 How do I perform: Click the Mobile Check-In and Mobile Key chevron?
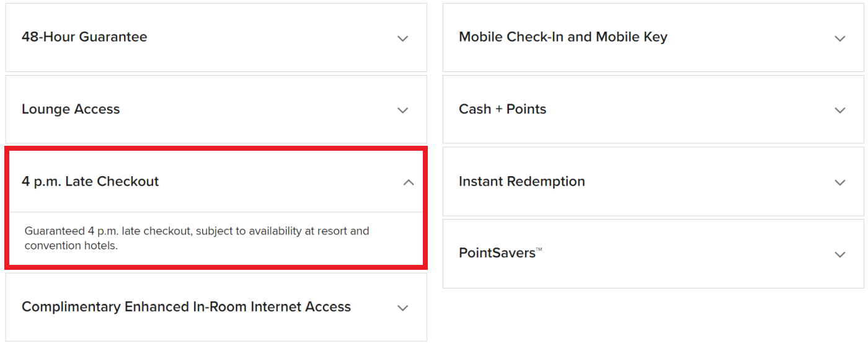840,38
